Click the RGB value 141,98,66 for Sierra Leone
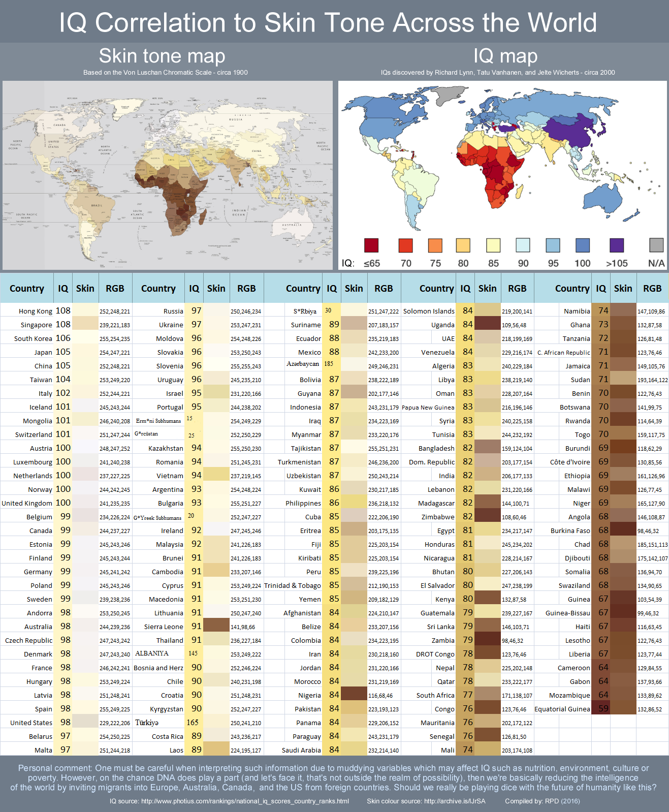 [243, 627]
